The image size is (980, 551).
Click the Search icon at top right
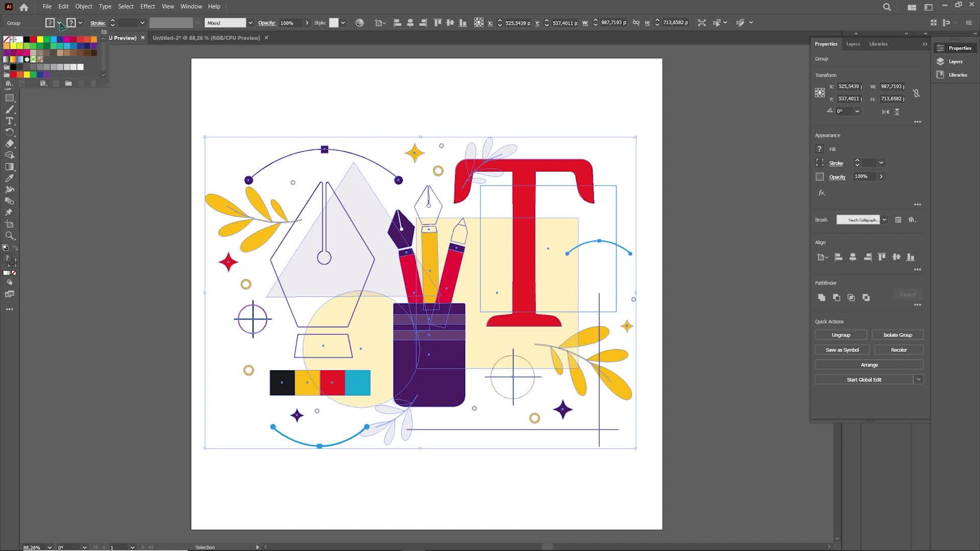pos(887,7)
